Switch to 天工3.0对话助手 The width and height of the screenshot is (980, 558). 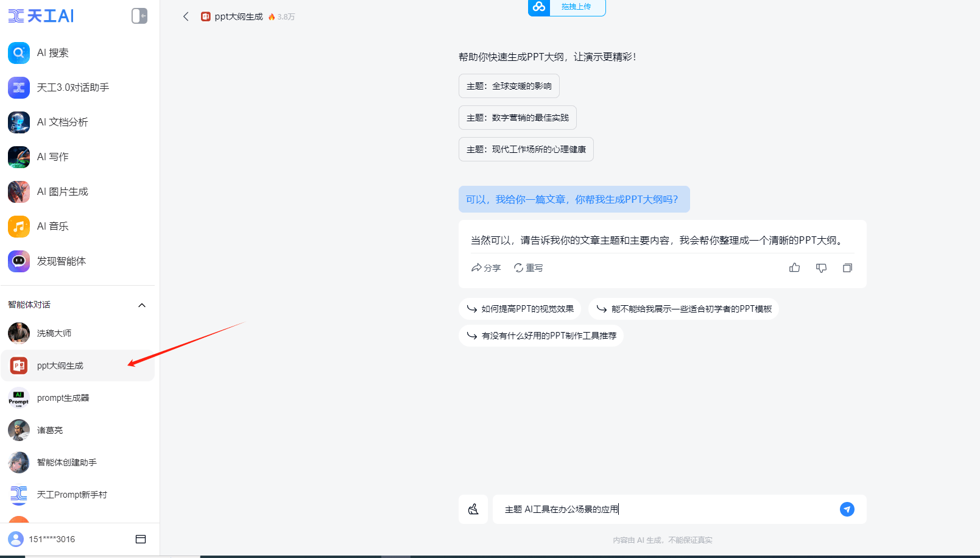(x=72, y=87)
